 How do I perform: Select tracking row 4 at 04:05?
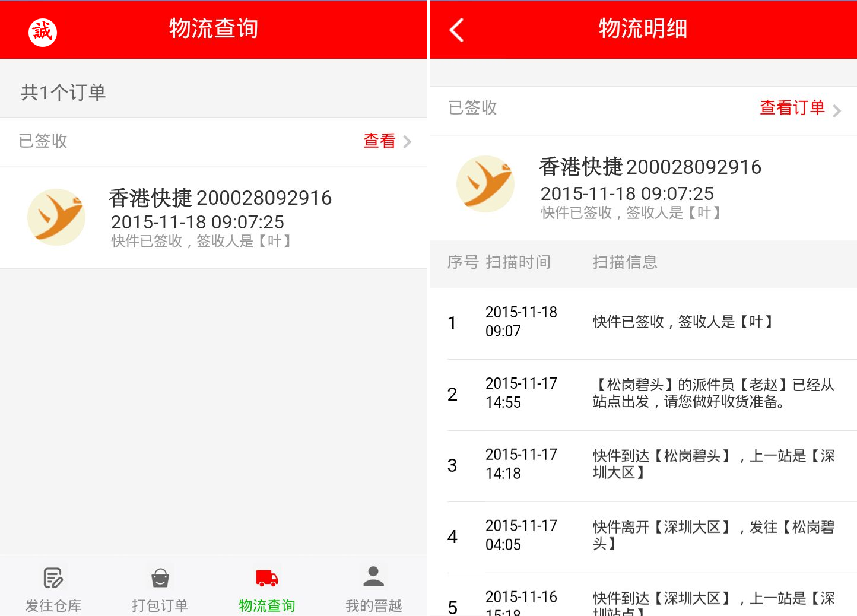(x=643, y=536)
